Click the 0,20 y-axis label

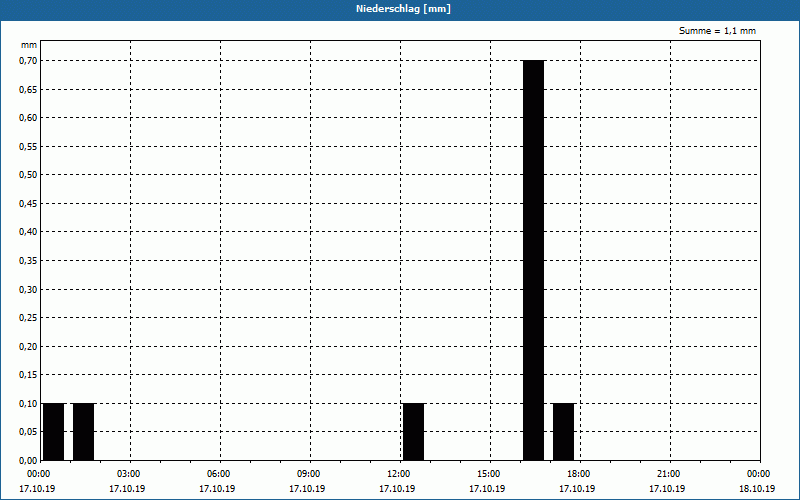point(28,346)
